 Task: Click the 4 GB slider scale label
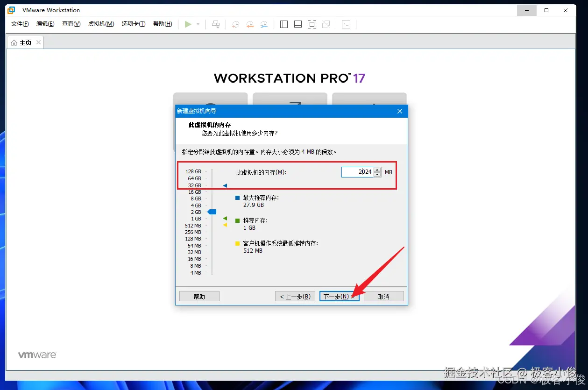point(196,206)
